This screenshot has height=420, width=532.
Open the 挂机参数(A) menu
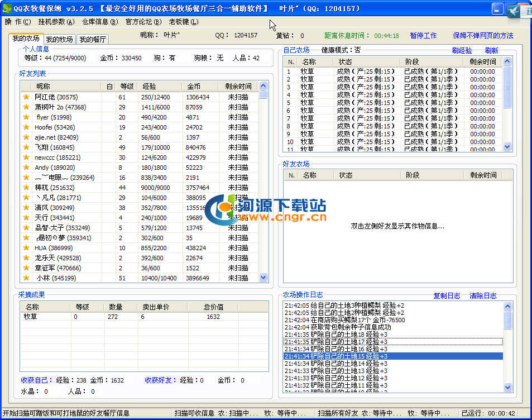click(x=56, y=22)
